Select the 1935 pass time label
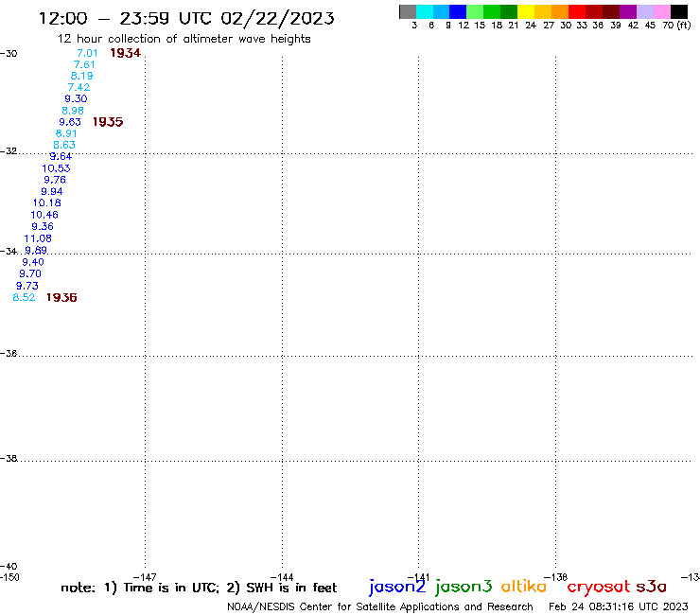This screenshot has height=615, width=700. (108, 122)
